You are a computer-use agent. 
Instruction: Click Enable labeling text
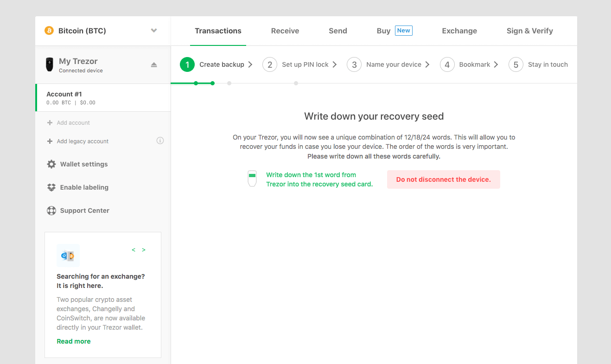click(x=84, y=187)
